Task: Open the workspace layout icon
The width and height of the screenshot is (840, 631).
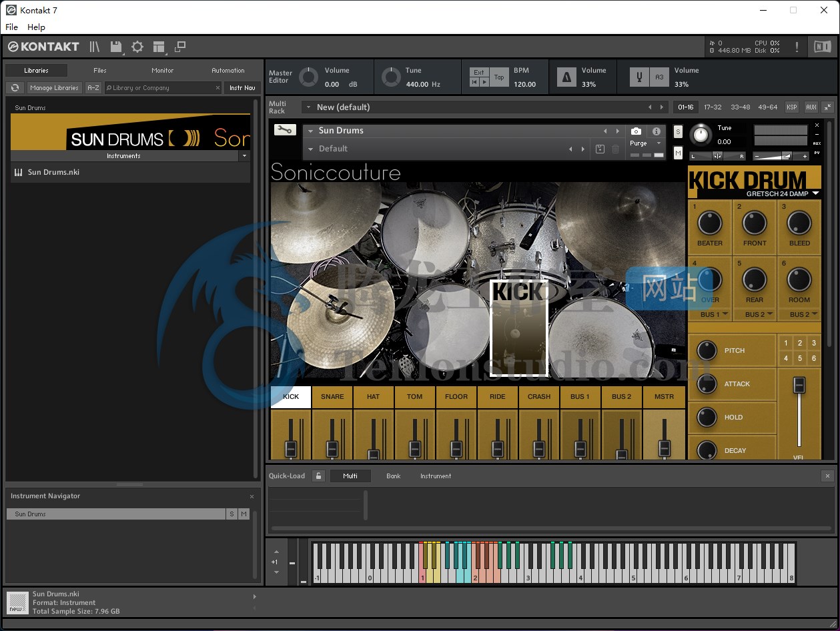Action: coord(159,47)
